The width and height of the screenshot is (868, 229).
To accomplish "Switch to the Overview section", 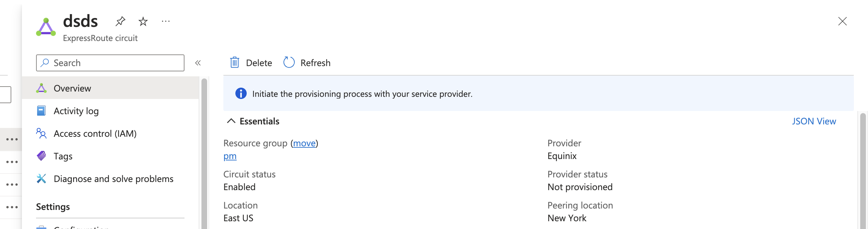I will click(72, 88).
